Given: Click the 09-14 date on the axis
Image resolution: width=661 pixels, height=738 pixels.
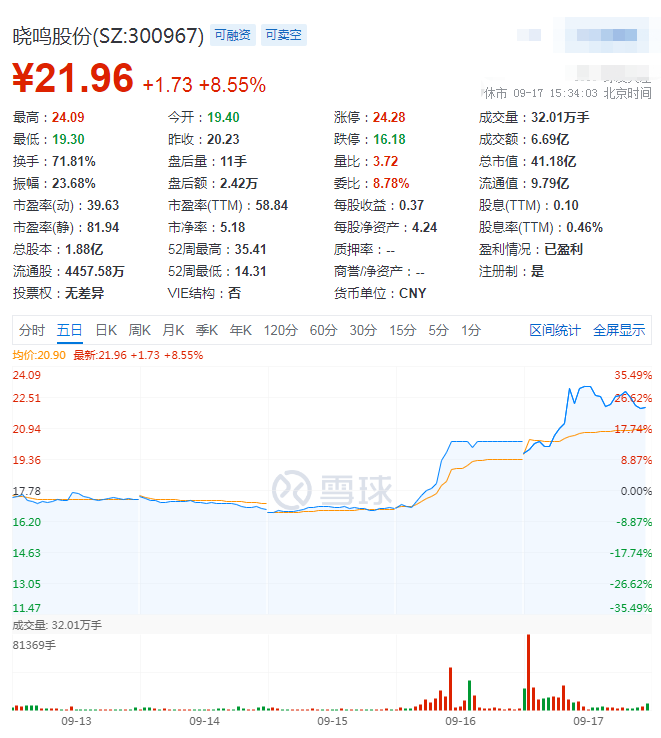Looking at the screenshot, I should pyautogui.click(x=204, y=721).
